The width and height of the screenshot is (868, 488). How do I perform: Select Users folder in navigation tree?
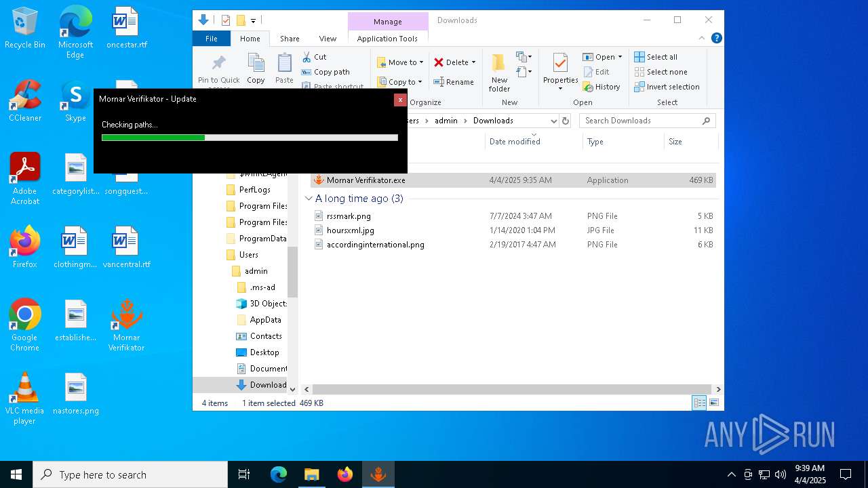pos(248,255)
